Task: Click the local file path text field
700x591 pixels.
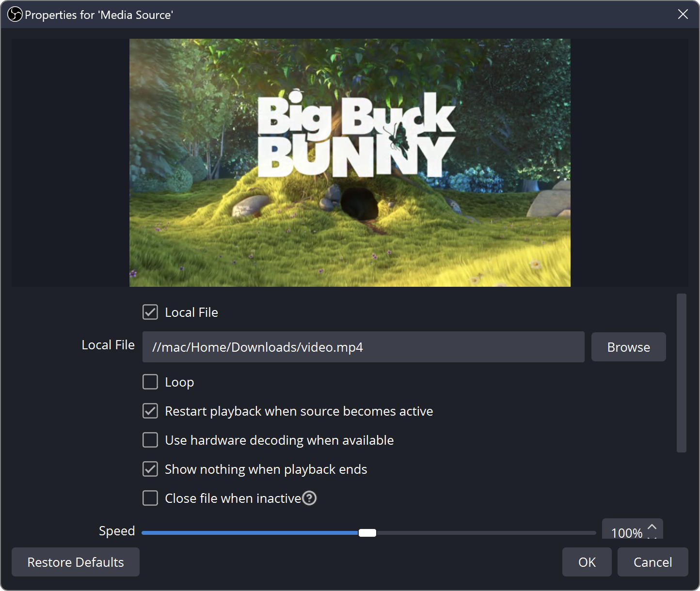Action: (x=363, y=347)
